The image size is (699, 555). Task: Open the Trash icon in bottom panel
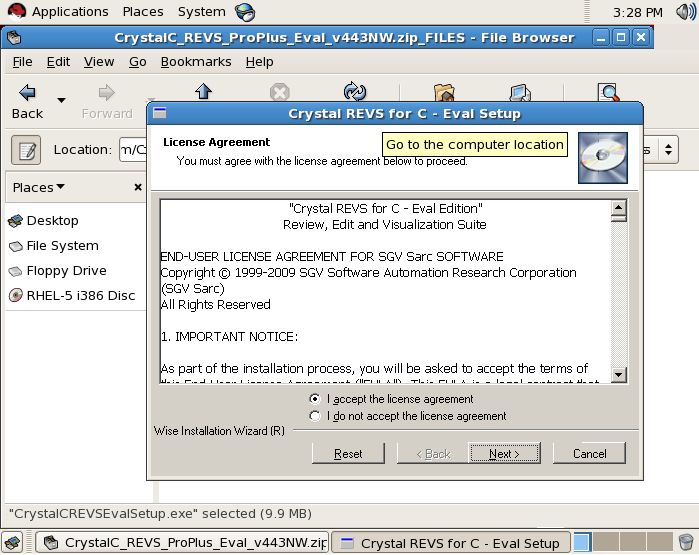[686, 543]
